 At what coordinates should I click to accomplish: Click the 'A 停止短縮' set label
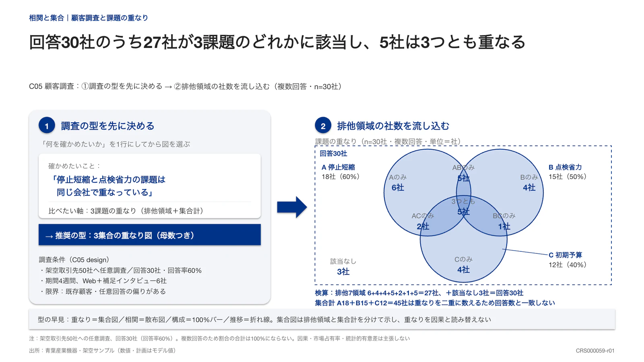click(x=338, y=167)
